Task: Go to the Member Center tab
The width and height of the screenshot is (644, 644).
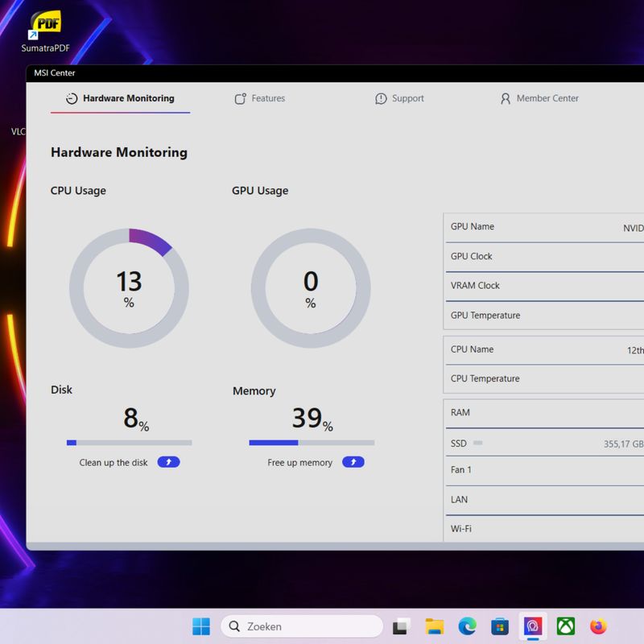Action: pyautogui.click(x=539, y=98)
